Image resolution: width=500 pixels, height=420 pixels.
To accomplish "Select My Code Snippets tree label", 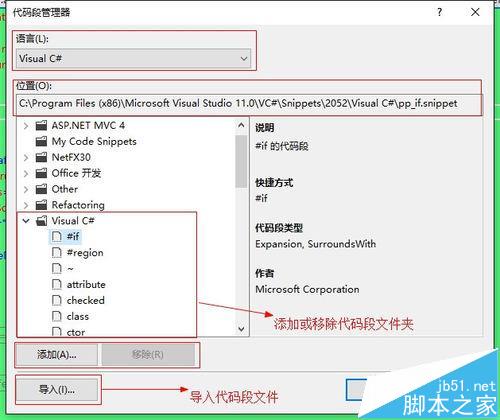I will (x=94, y=142).
